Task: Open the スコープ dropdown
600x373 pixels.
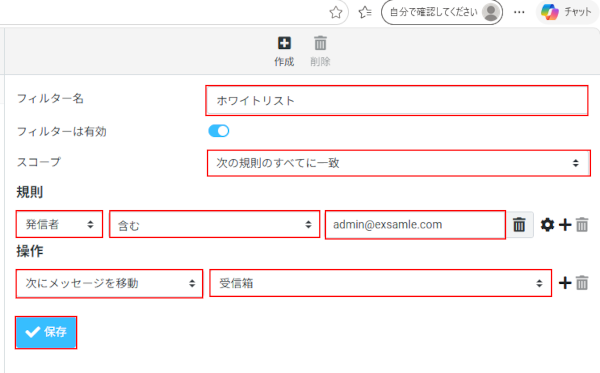Action: 398,163
